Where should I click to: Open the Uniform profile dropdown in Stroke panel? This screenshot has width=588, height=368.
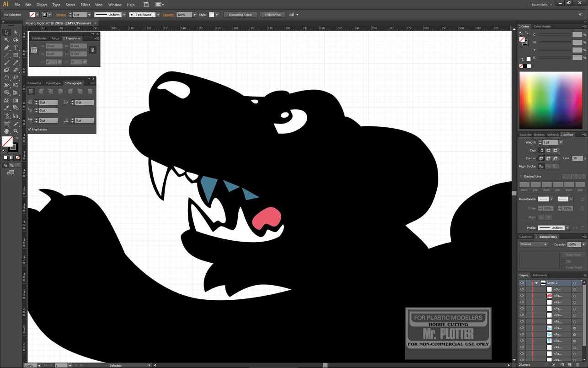tap(567, 228)
